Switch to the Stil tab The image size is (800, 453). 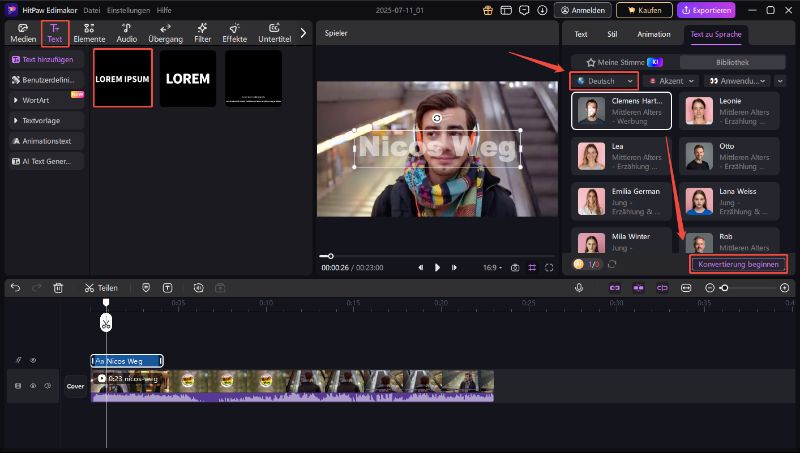pos(612,34)
